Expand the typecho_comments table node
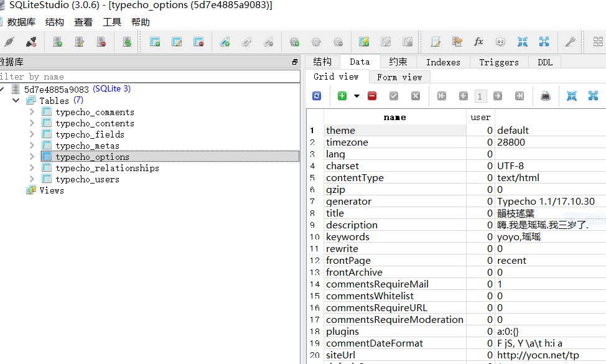Viewport: 606px width, 364px height. click(x=32, y=112)
